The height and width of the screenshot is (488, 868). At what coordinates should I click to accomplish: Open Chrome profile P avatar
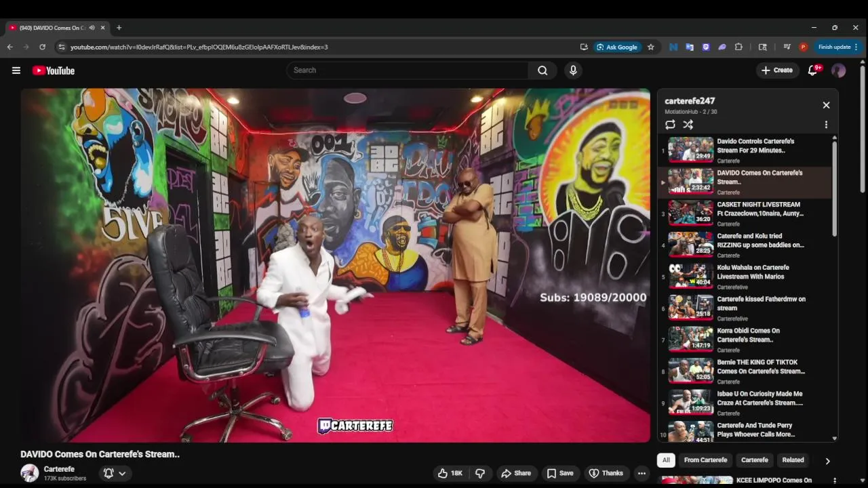804,47
